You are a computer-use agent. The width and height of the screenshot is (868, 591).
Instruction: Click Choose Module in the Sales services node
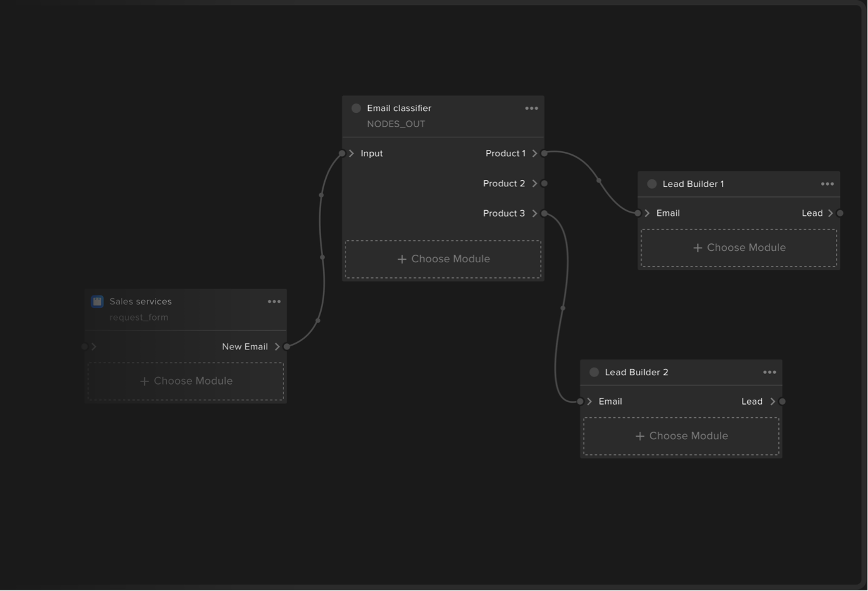186,381
